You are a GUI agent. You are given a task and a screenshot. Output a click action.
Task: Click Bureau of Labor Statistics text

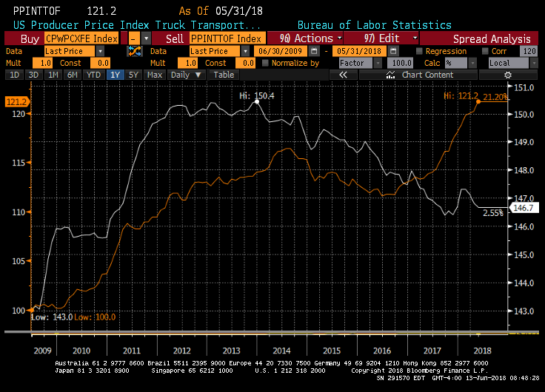pos(375,25)
